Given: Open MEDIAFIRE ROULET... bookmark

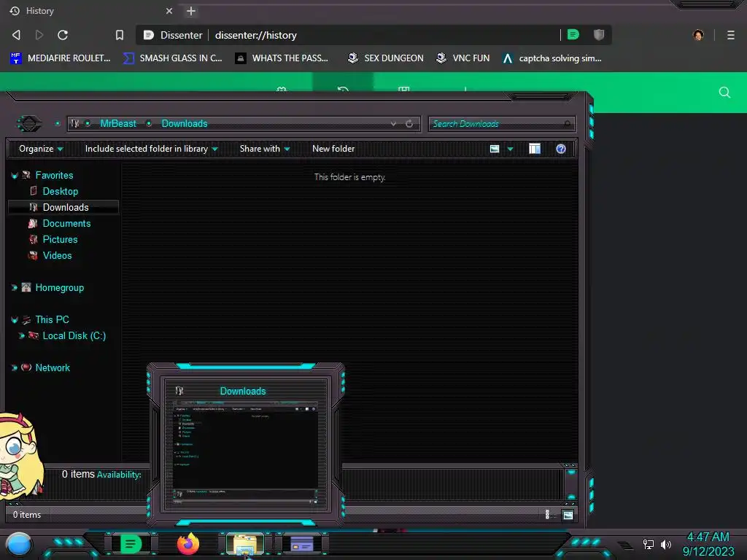Looking at the screenshot, I should click(x=61, y=58).
